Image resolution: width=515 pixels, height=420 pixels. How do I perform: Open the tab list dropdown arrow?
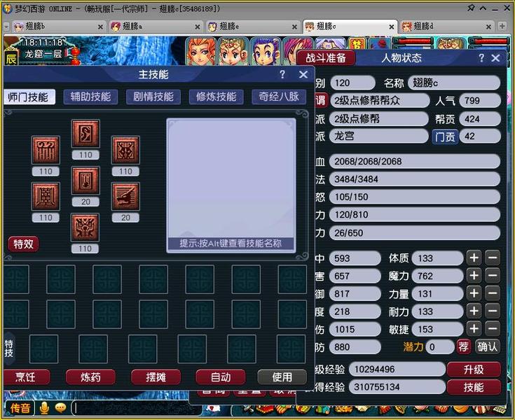[6, 27]
